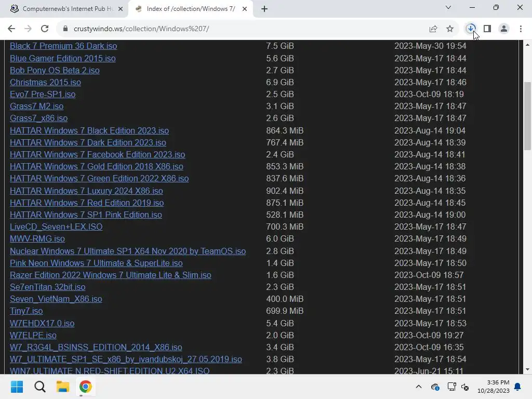Go back to the previous page
The image size is (532, 399).
pyautogui.click(x=11, y=29)
